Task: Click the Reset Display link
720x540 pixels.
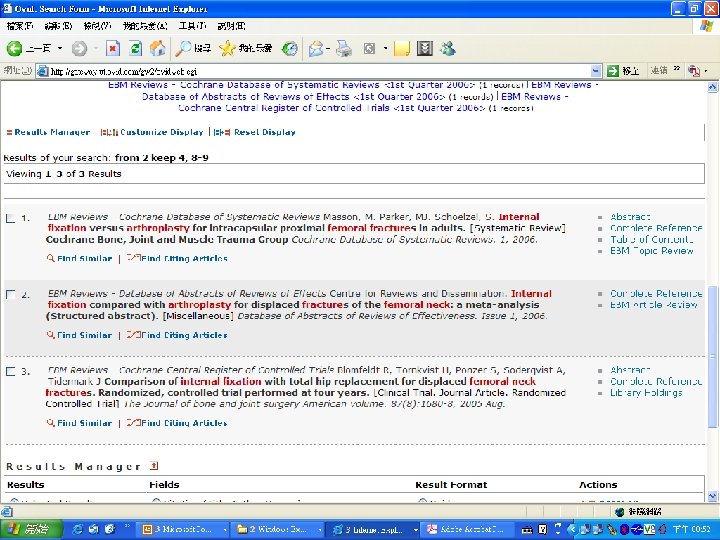Action: tap(264, 132)
